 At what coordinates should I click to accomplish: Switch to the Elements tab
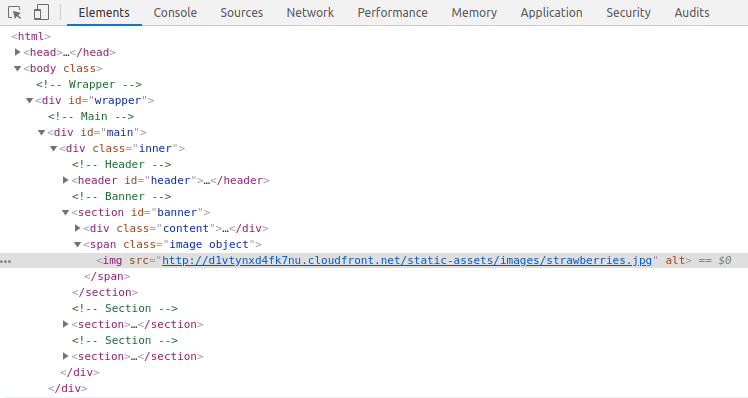pyautogui.click(x=104, y=12)
